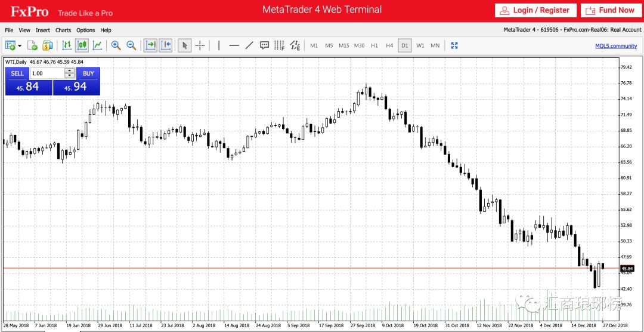644x332 pixels.
Task: Zoom in on the chart
Action: tap(116, 45)
